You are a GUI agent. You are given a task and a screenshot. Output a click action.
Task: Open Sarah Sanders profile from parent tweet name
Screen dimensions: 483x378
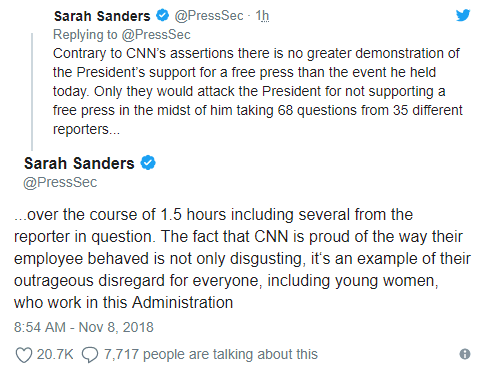point(102,16)
